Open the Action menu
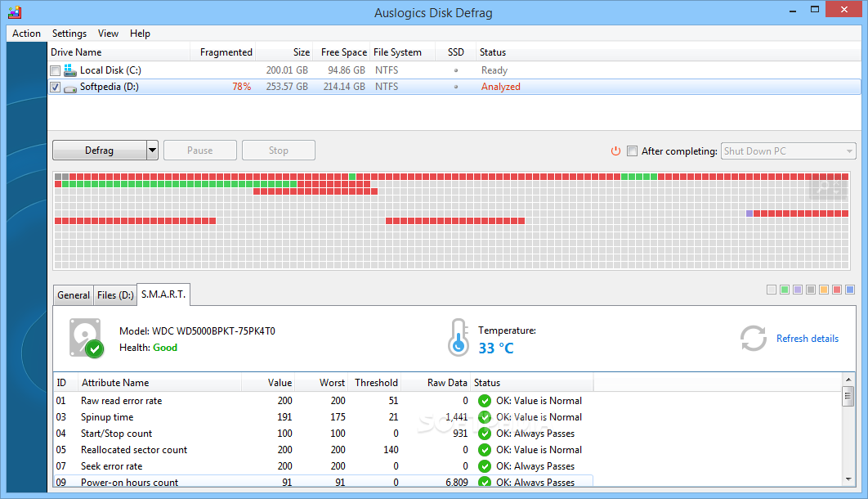This screenshot has width=868, height=499. coord(27,34)
